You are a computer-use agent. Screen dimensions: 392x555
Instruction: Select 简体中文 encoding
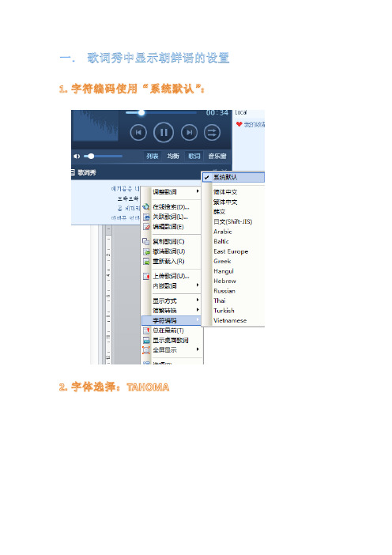click(233, 192)
